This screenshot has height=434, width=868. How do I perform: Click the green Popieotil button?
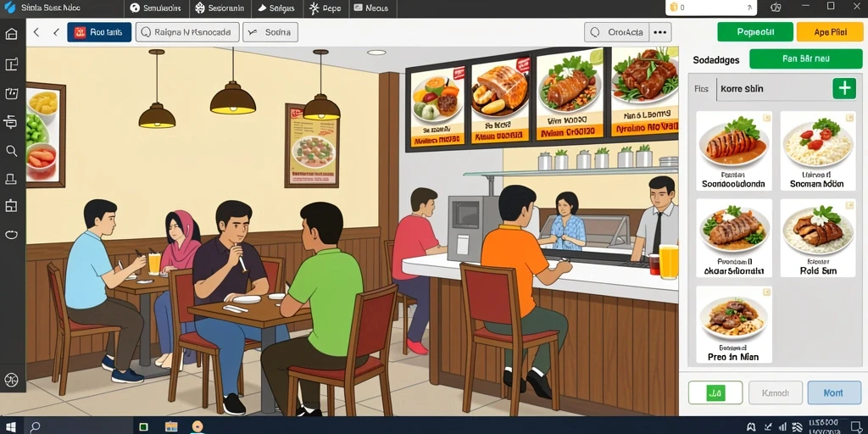point(755,32)
